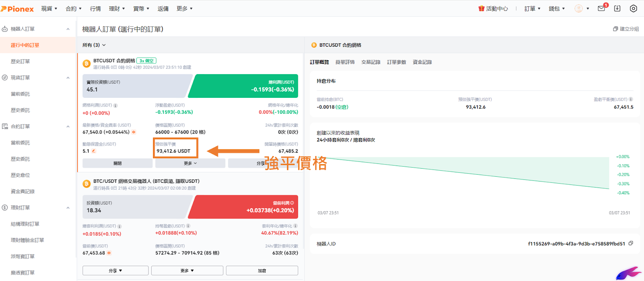Select 歷史倉位 in the sidebar
This screenshot has width=644, height=281.
coord(21,175)
